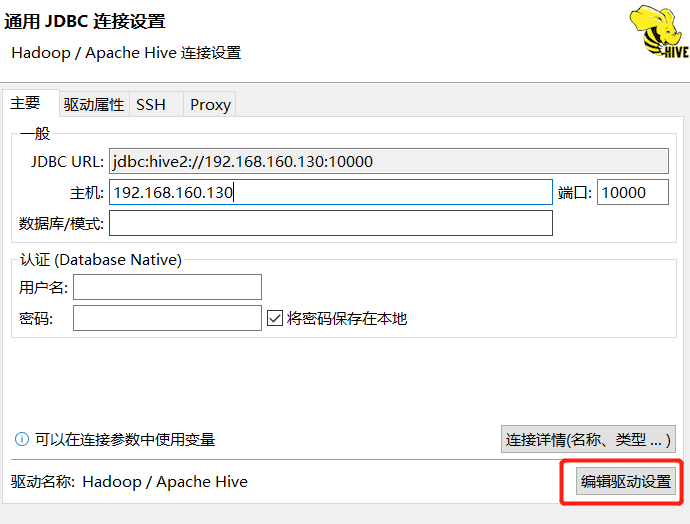Click the 驱动名称: Hadoop / Apache Hive text
This screenshot has height=524, width=690.
129,482
